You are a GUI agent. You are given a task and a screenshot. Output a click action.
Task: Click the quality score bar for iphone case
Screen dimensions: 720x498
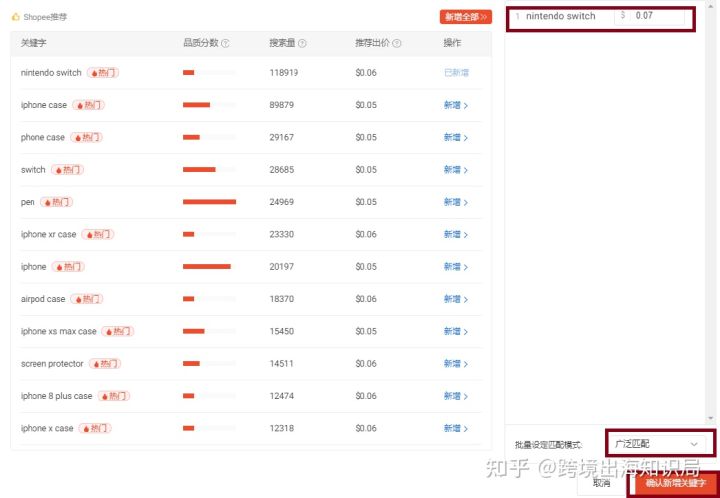click(209, 105)
